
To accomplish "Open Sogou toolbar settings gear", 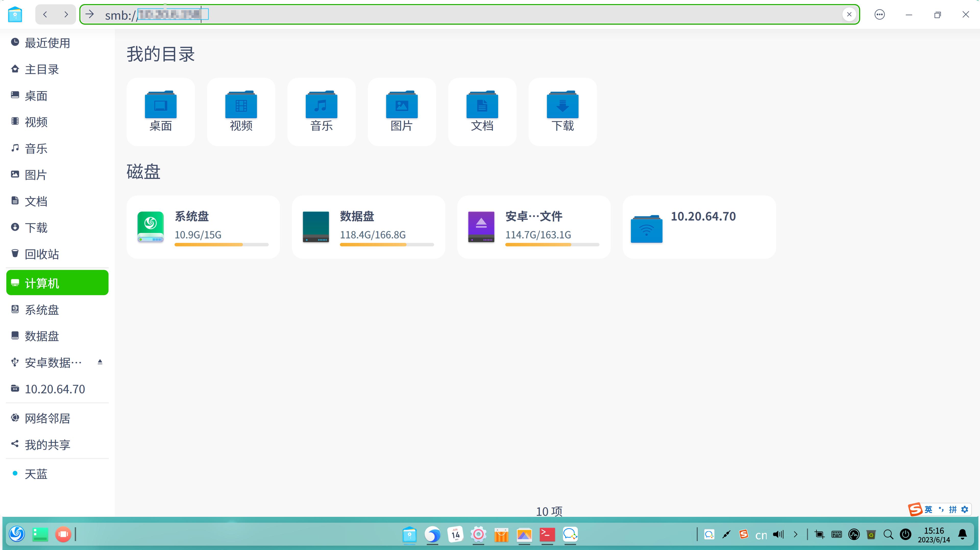I will pos(965,509).
